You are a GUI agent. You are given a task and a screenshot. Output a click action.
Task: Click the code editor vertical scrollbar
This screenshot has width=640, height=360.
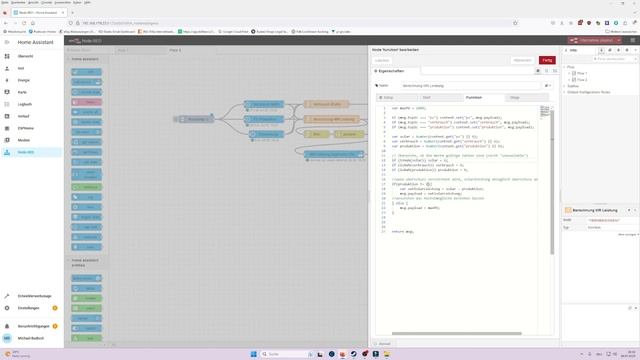click(x=552, y=182)
